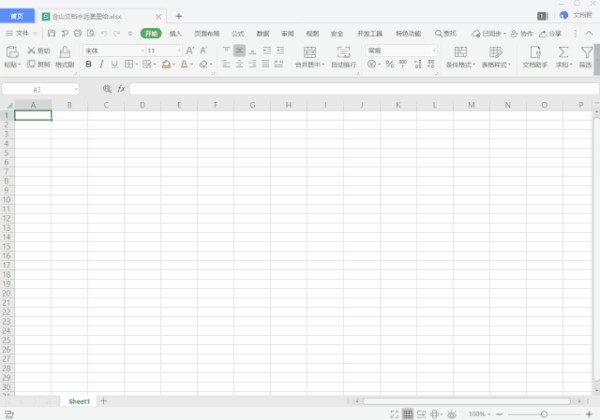This screenshot has height=420, width=600.
Task: Click the increase decimal places icon
Action: (417, 64)
